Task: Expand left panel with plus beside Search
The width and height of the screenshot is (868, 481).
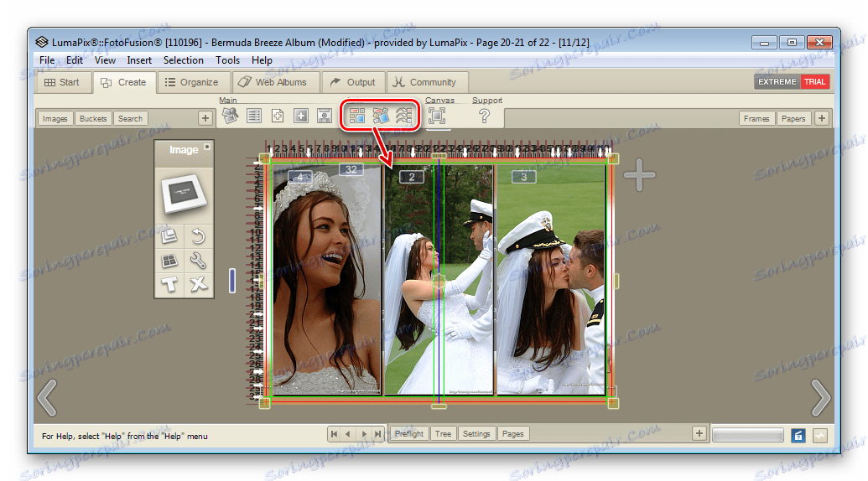Action: click(205, 118)
